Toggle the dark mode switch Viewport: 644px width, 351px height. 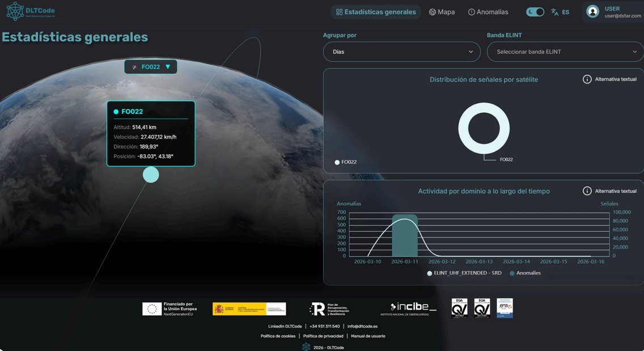(535, 12)
